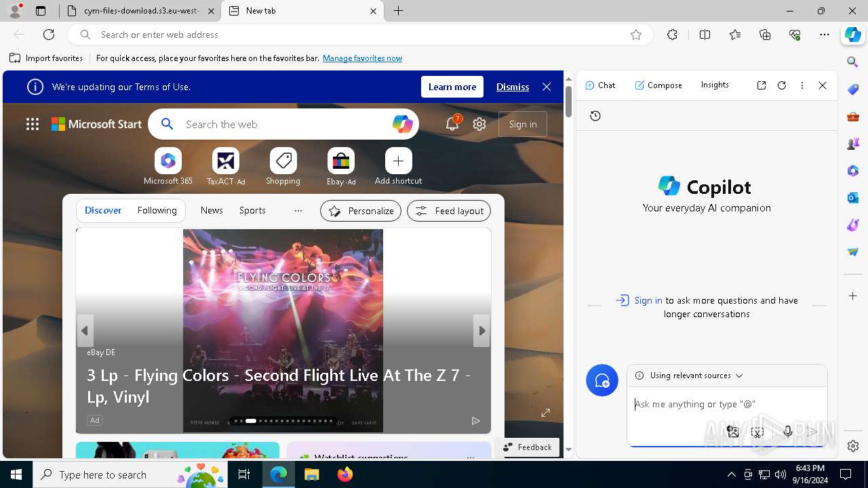Click the Ask me anything input box
The image size is (868, 488).
[x=727, y=405]
